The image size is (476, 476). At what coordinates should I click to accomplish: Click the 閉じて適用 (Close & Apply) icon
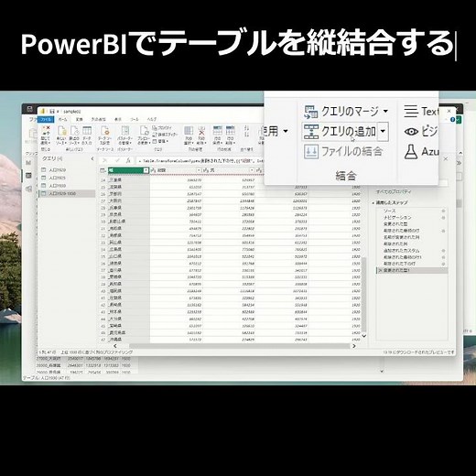pyautogui.click(x=46, y=131)
